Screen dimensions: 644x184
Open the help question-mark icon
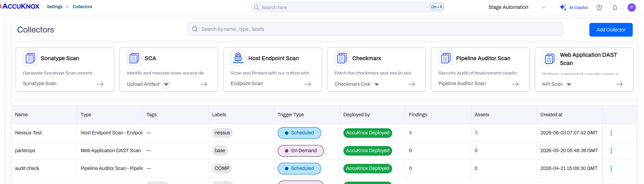(x=599, y=8)
